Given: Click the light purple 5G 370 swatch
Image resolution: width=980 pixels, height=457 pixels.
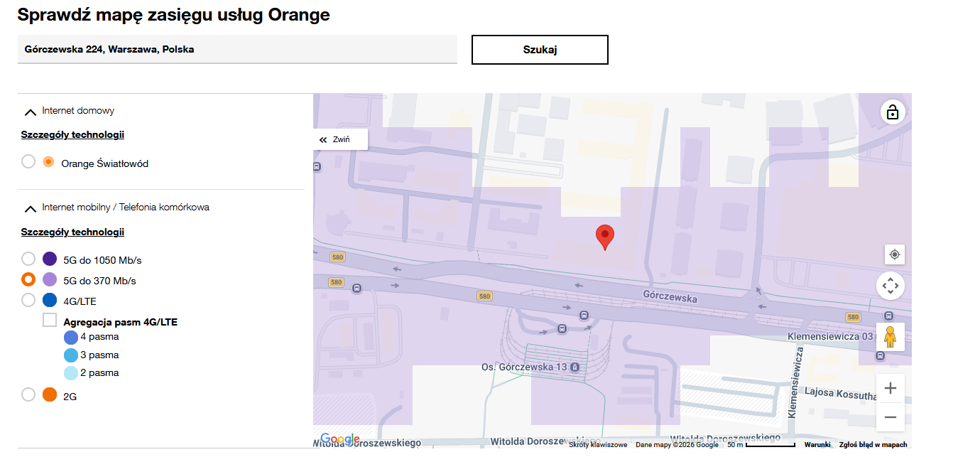Looking at the screenshot, I should (50, 279).
